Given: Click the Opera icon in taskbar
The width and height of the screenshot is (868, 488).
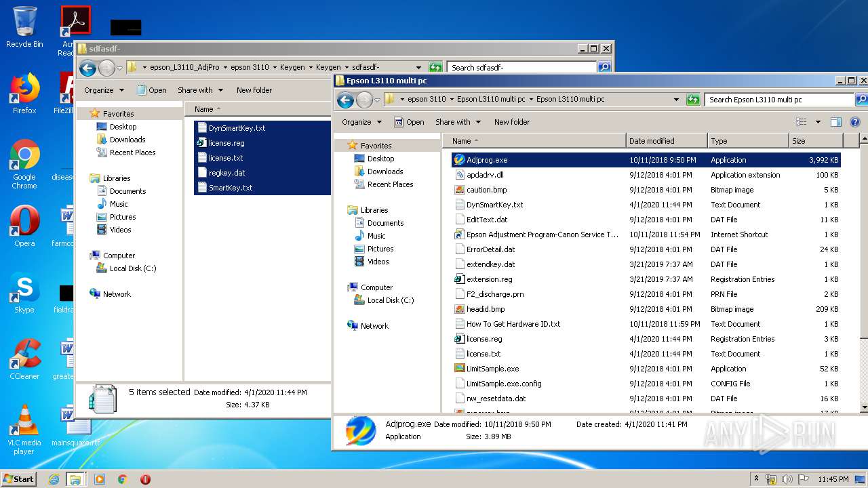Looking at the screenshot, I should point(145,479).
